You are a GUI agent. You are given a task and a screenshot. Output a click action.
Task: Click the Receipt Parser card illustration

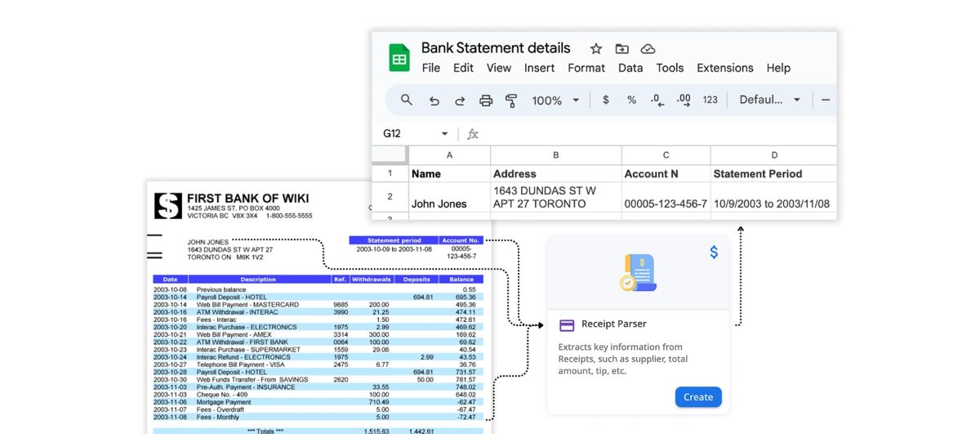638,272
